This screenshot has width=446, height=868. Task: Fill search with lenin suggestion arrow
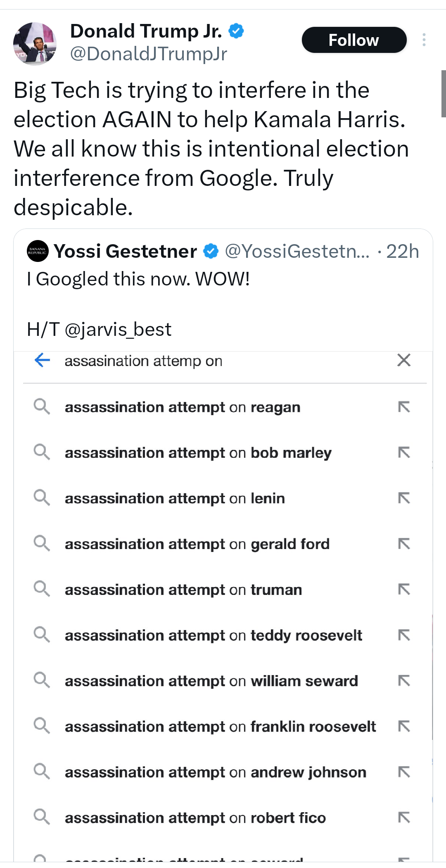pos(404,498)
